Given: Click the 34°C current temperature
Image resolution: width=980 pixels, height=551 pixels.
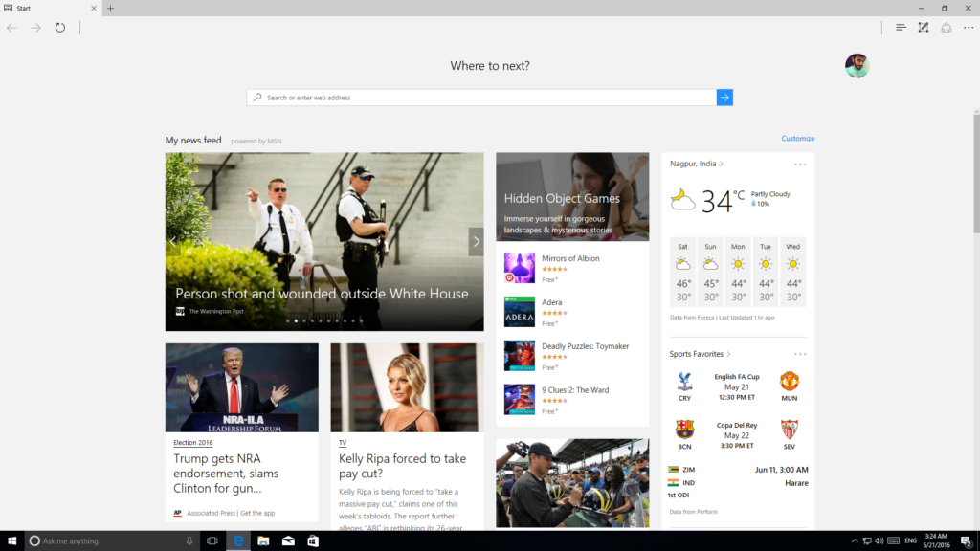Looking at the screenshot, I should pos(724,201).
